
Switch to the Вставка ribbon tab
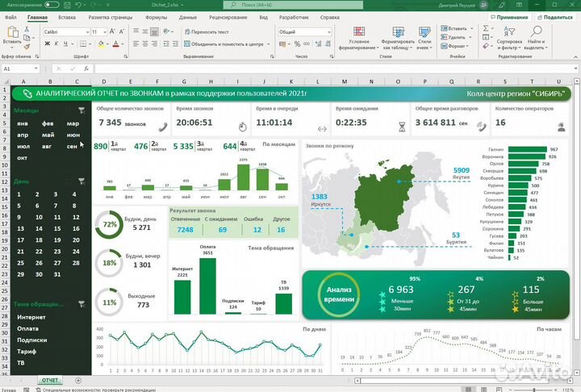click(x=67, y=18)
